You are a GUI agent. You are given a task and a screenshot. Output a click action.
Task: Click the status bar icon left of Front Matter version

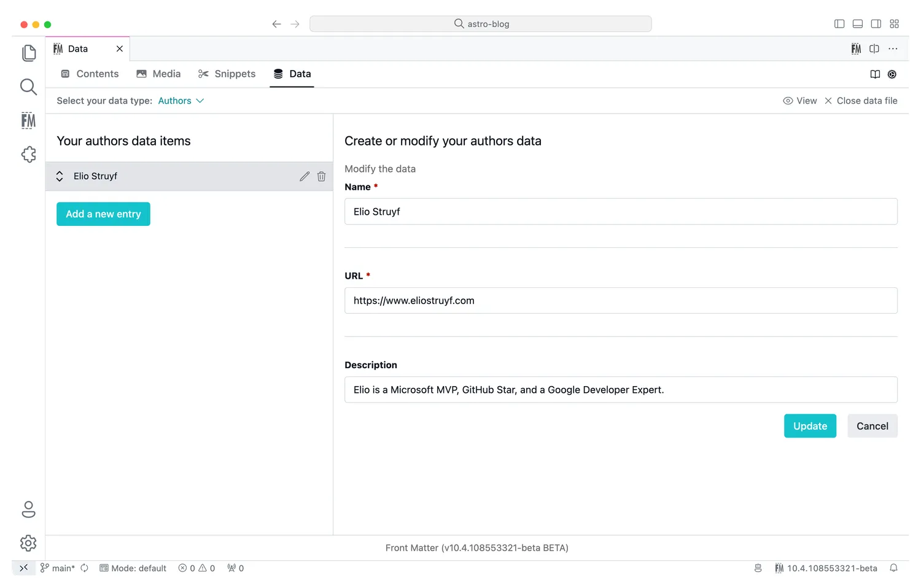[758, 568]
